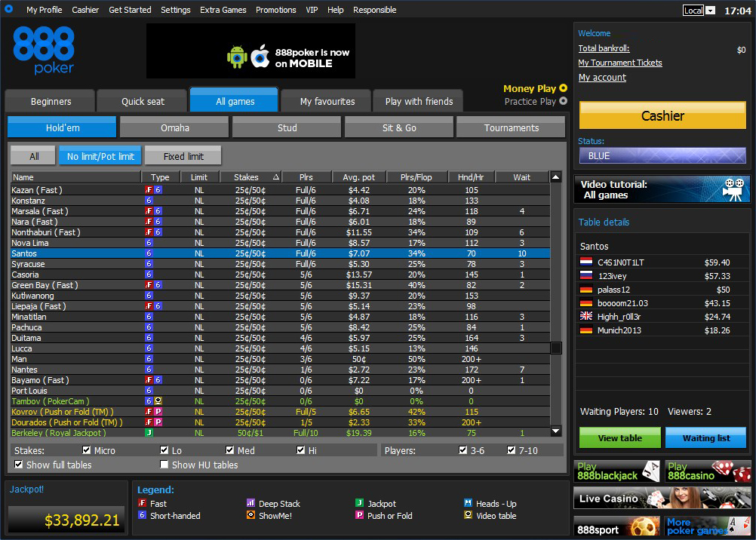Viewport: 756px width, 540px height.
Task: Click the table list scrollbar thumb
Action: point(556,348)
